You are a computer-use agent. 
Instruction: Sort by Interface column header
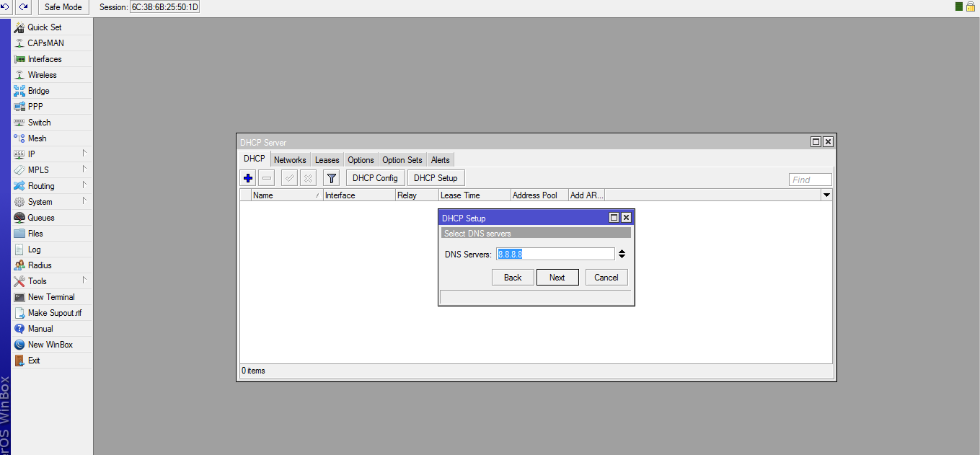[359, 195]
